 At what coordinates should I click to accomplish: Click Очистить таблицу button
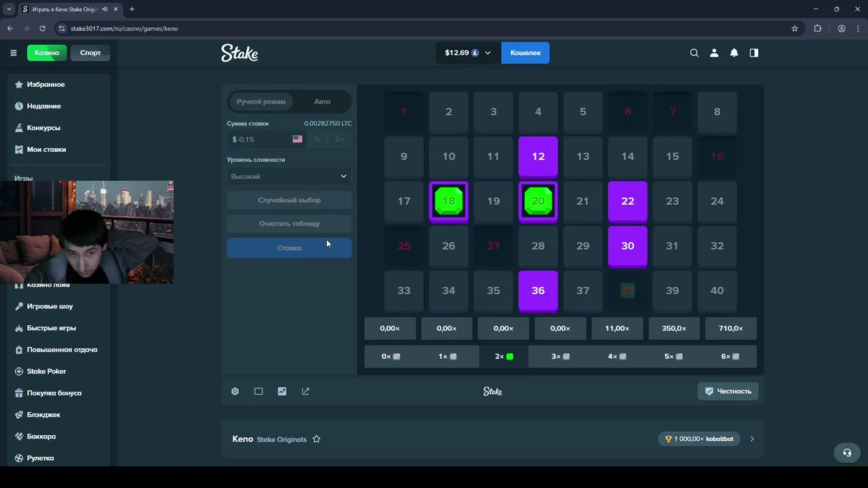click(x=290, y=224)
